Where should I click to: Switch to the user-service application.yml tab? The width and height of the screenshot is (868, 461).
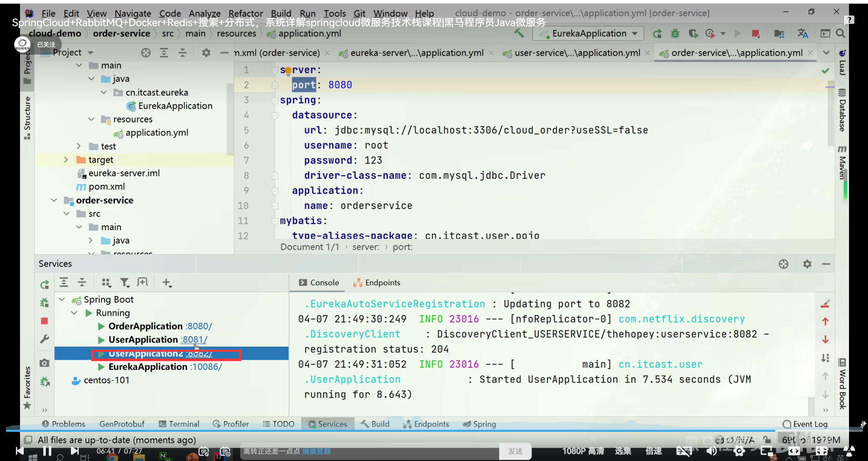577,53
